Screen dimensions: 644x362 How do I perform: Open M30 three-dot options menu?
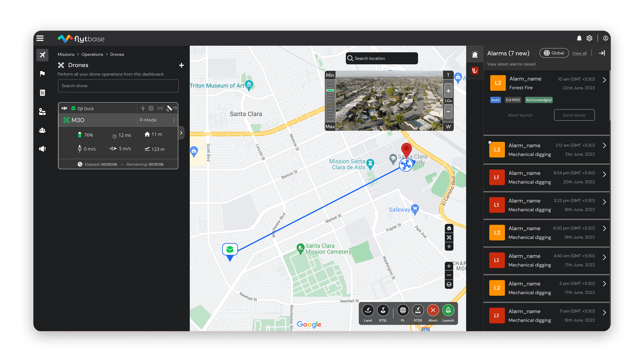(x=174, y=120)
